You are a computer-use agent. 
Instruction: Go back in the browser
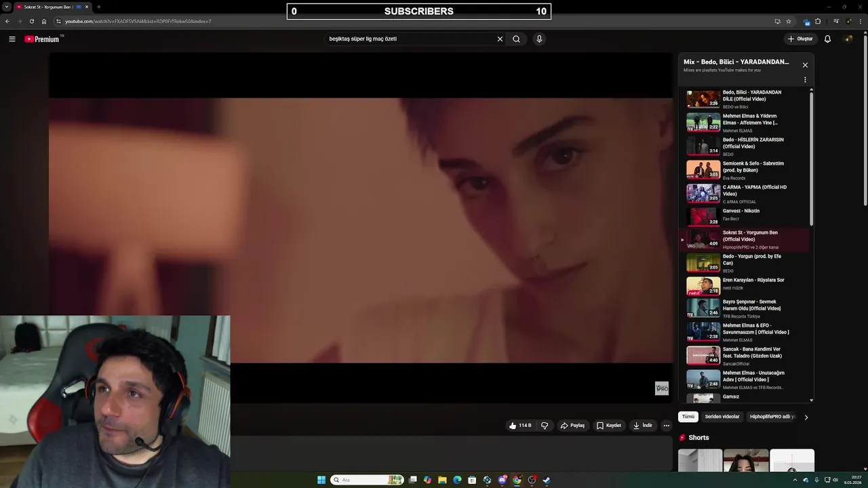point(7,21)
